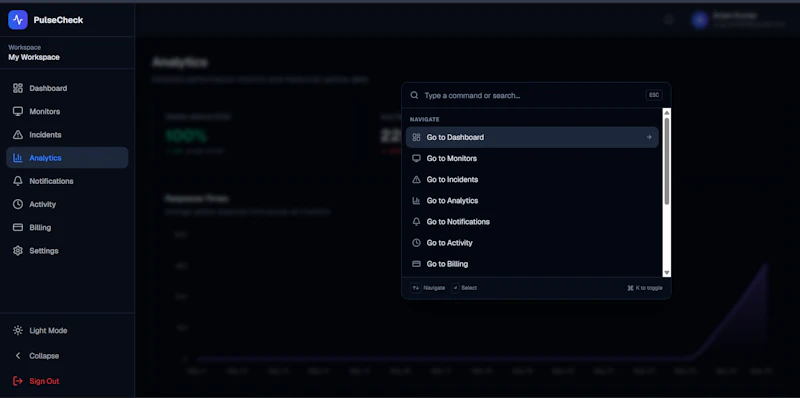The width and height of the screenshot is (800, 398).
Task: Open Dashboard from the sidebar
Action: [x=67, y=88]
